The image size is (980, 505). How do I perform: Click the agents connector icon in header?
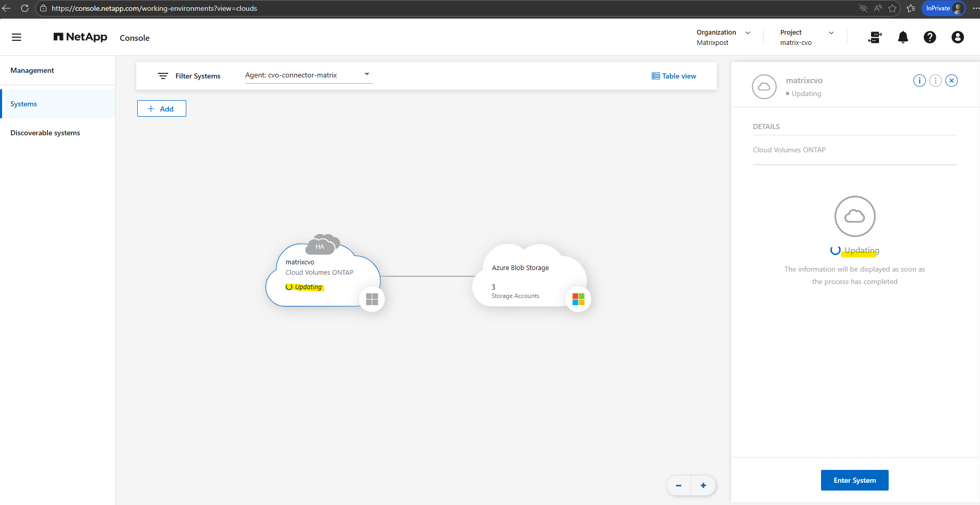pos(875,37)
